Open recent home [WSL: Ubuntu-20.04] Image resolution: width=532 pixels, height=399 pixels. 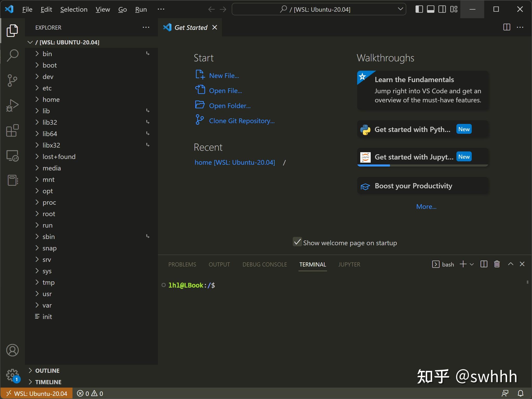coord(235,162)
